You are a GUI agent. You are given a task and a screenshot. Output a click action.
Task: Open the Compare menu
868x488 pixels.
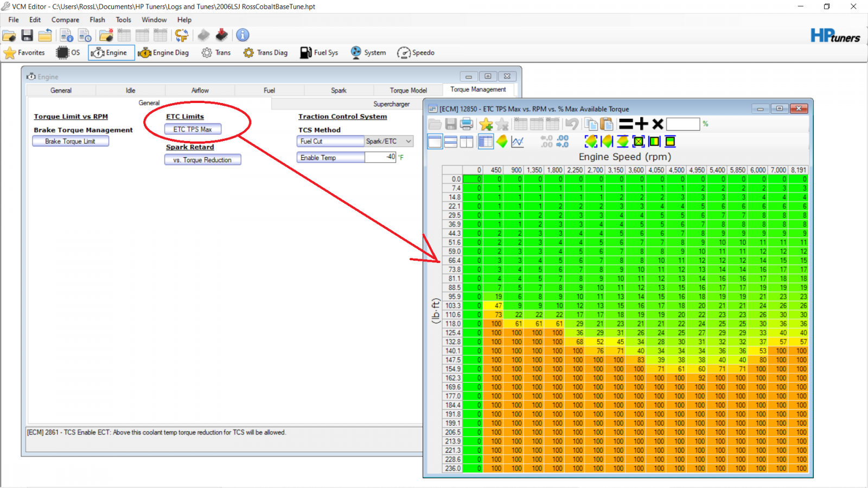(x=65, y=20)
